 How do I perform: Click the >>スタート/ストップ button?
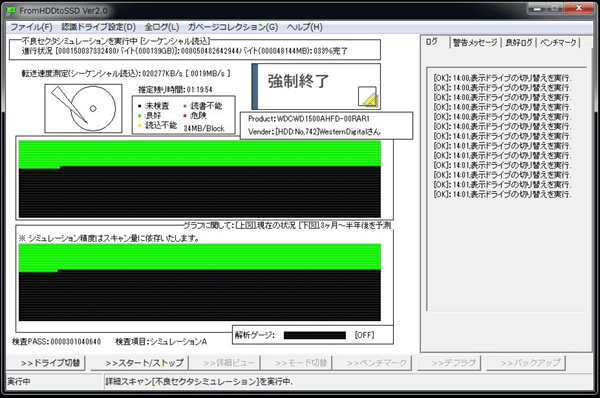(x=140, y=363)
